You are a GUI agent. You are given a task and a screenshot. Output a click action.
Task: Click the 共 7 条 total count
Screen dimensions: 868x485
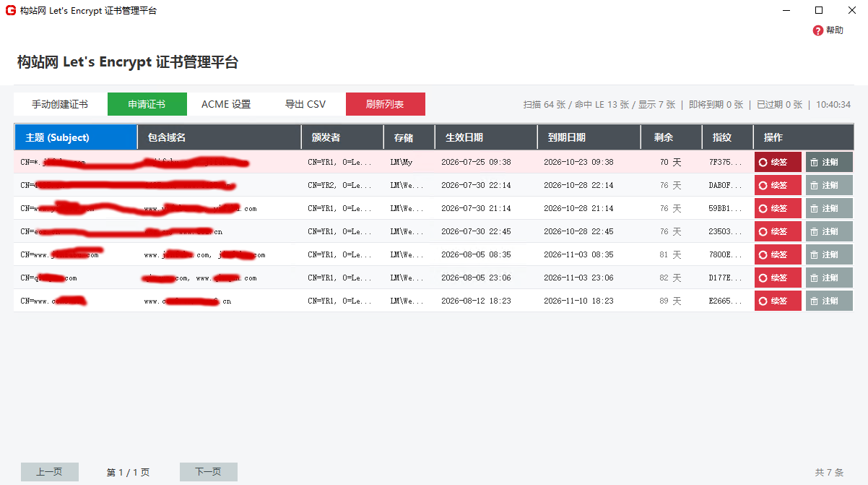pos(829,473)
